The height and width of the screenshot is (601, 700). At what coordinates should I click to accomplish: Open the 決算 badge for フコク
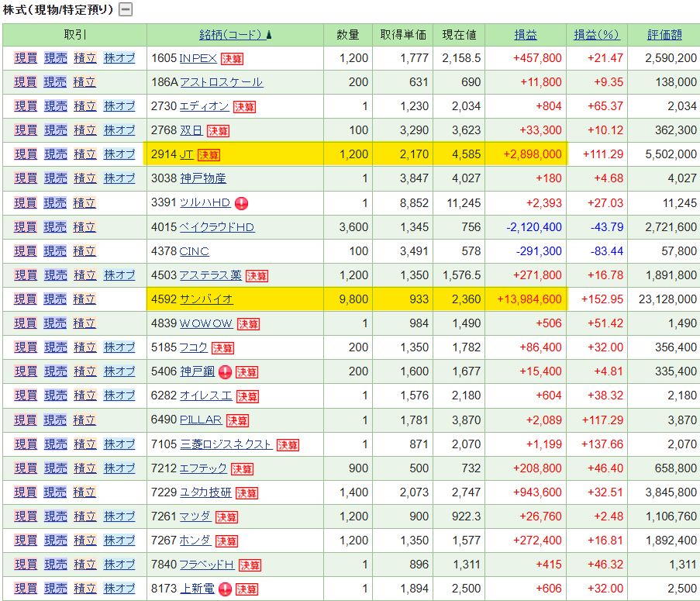222,349
